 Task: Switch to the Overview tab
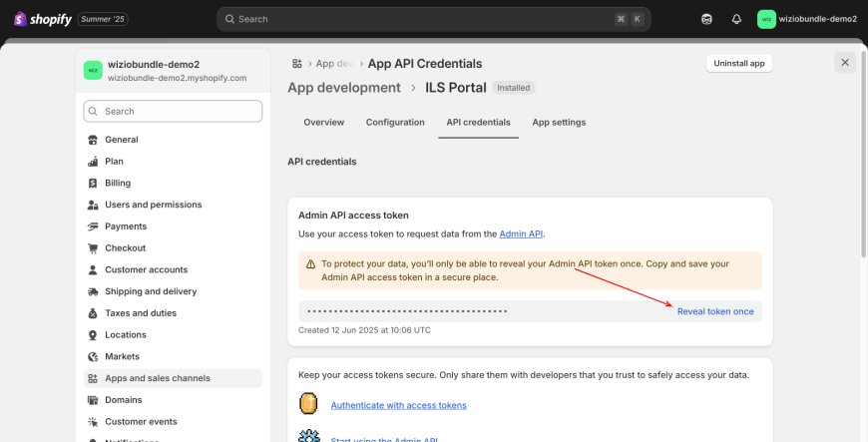click(x=324, y=123)
